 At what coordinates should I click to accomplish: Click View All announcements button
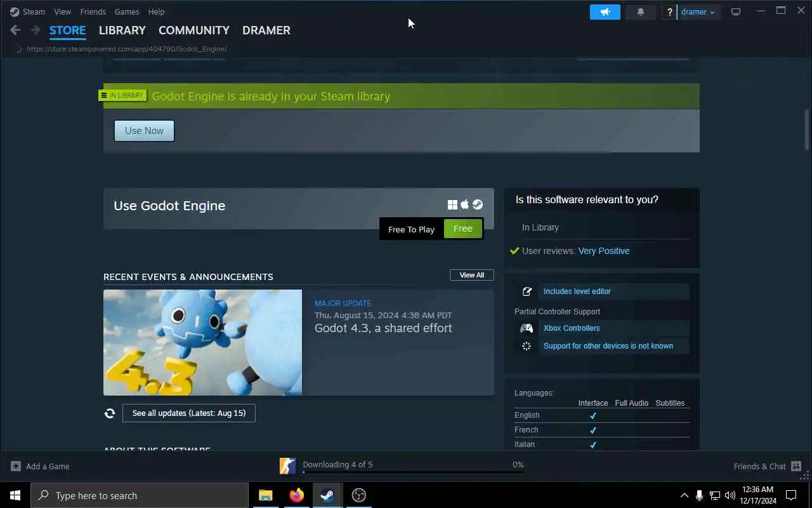[472, 275]
